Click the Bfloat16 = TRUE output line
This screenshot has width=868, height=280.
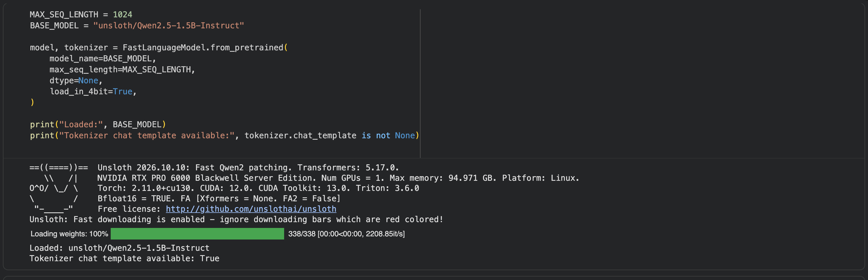coord(219,199)
